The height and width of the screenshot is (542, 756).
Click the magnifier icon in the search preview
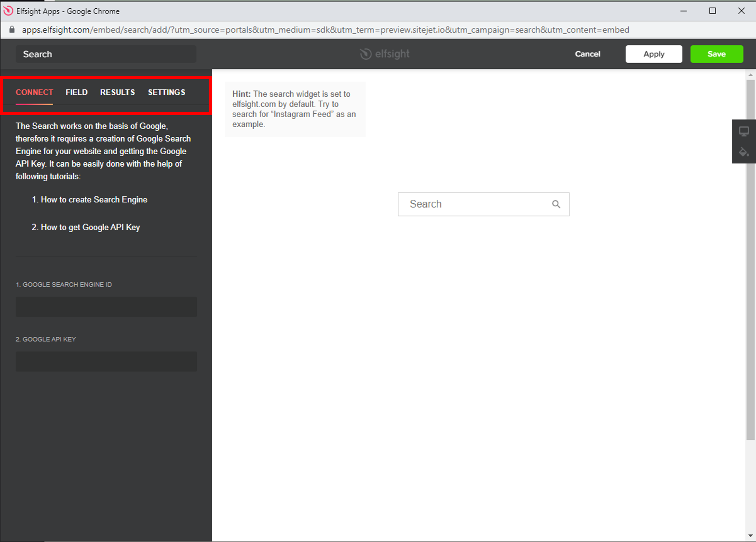pos(556,204)
